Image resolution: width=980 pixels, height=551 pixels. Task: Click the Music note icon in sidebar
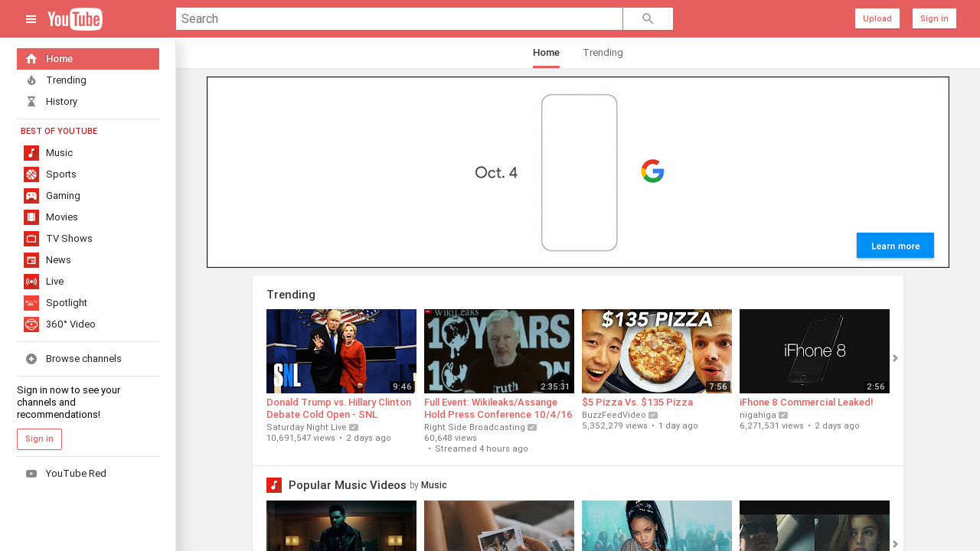pos(31,153)
